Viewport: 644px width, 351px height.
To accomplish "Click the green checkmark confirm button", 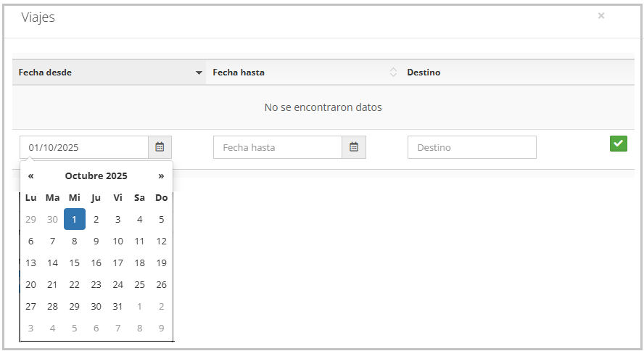I will point(618,144).
